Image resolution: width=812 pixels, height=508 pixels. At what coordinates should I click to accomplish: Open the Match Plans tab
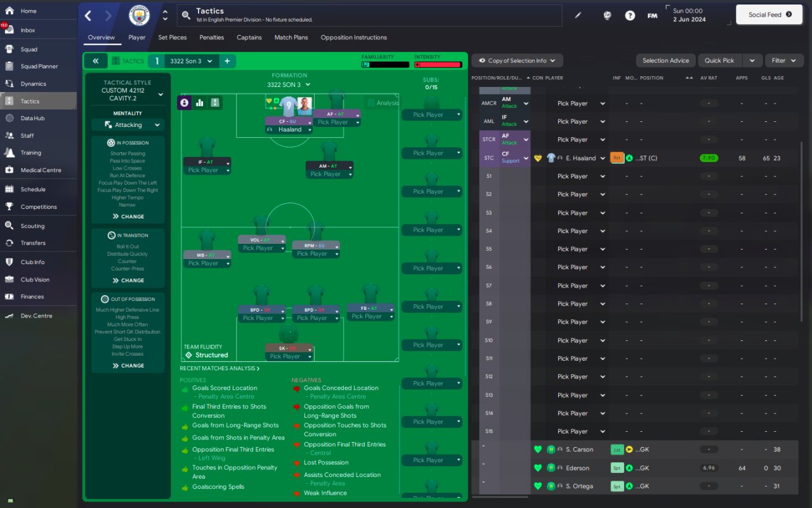pyautogui.click(x=291, y=37)
